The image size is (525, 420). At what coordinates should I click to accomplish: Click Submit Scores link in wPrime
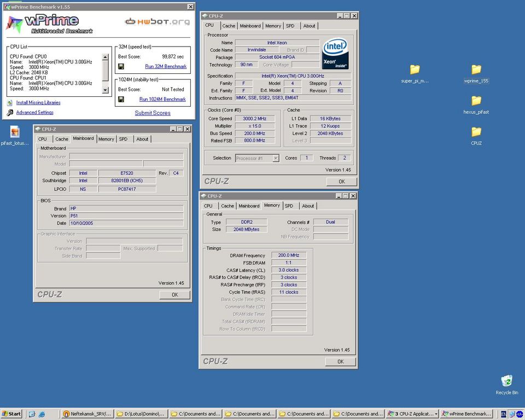[153, 113]
